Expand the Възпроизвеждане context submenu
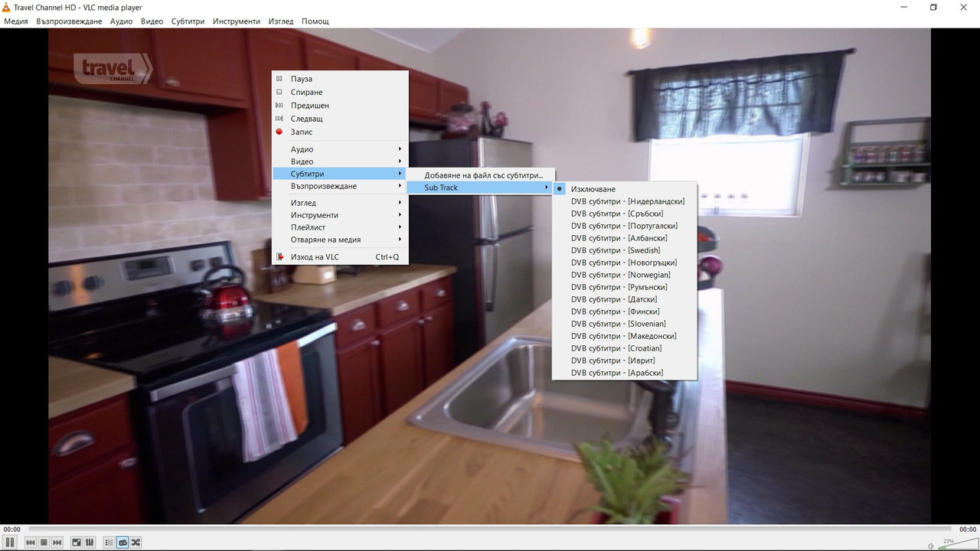Screen dimensions: 980x551 (x=340, y=186)
